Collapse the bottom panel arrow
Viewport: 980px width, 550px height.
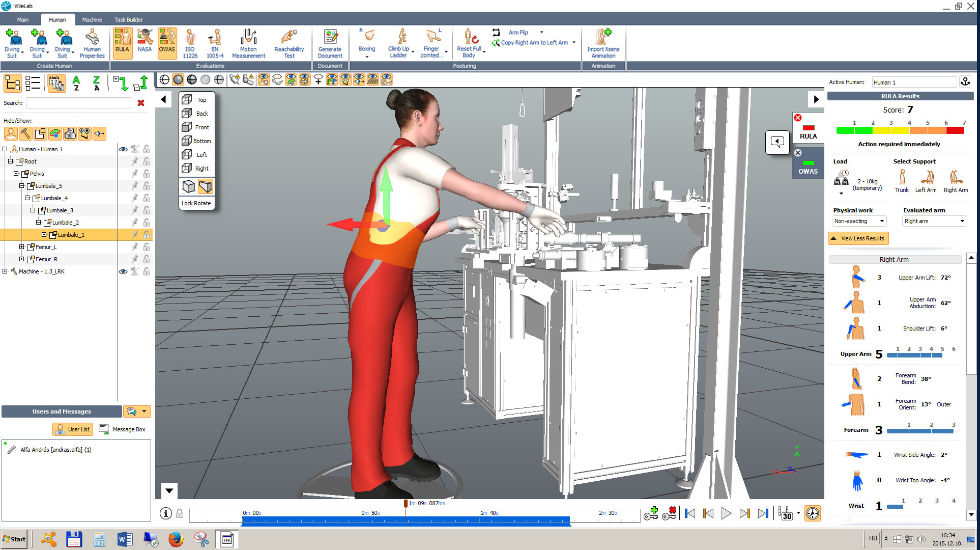(x=169, y=491)
